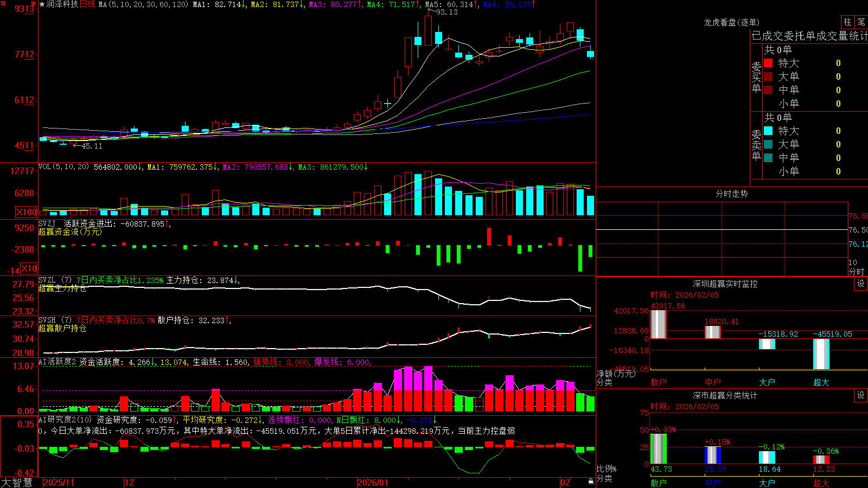Click the SVZL (7) indicator name

tap(55, 280)
